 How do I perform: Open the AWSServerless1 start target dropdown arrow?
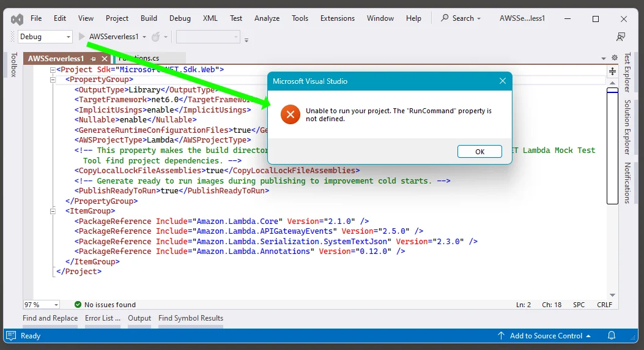point(144,37)
